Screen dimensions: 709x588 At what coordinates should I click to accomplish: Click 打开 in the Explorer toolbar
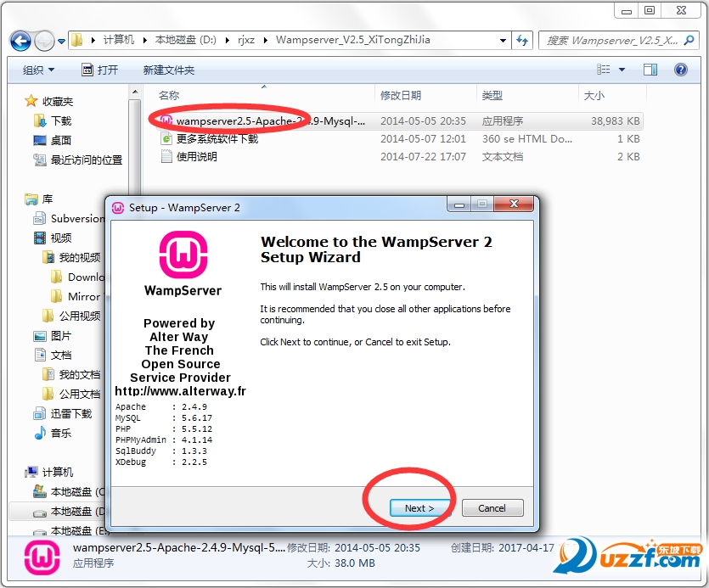tap(100, 70)
